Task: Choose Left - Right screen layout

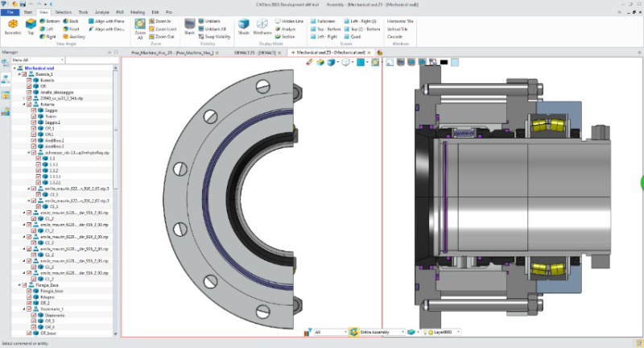Action: (324, 36)
